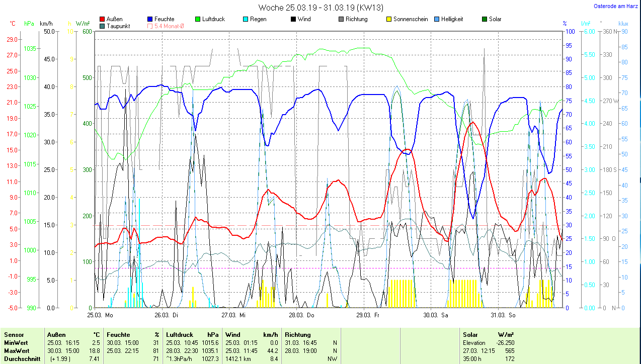The image size is (641, 364).
Task: Click the Taupunkt legend swatch
Action: (102, 26)
